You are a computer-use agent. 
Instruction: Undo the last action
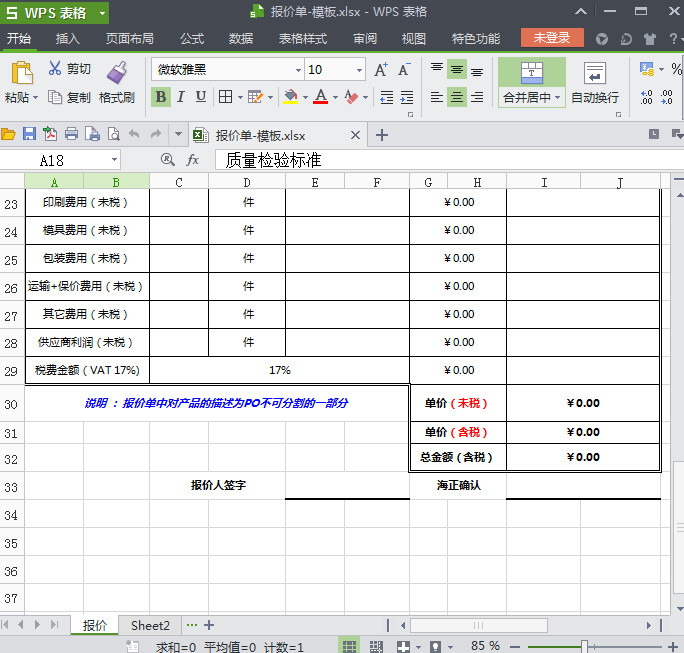click(134, 134)
